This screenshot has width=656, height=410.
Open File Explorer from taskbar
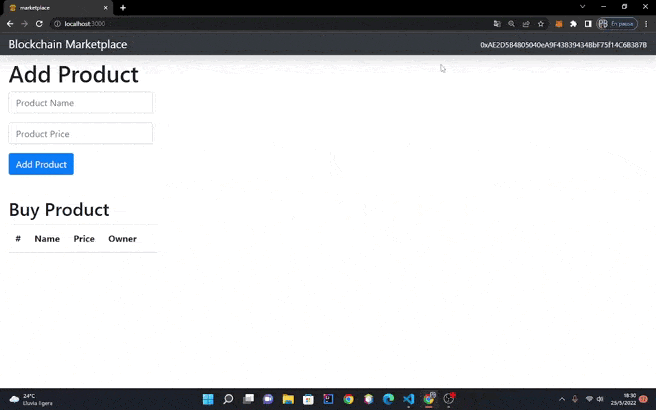288,399
